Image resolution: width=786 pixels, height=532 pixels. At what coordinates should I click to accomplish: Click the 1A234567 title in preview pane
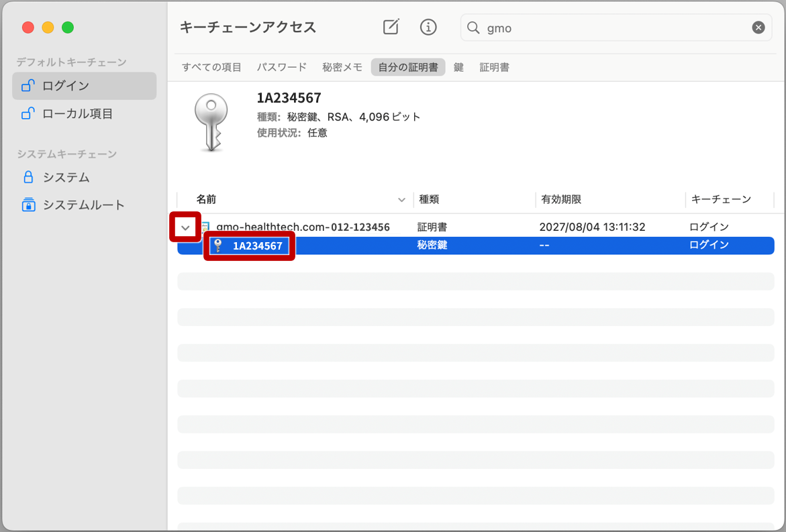pyautogui.click(x=289, y=98)
